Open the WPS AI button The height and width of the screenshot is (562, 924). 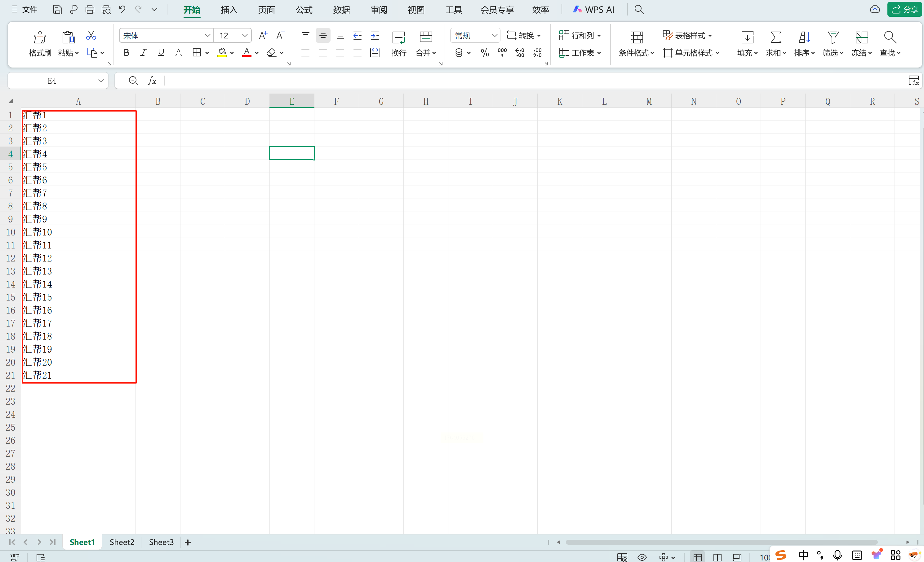[593, 10]
